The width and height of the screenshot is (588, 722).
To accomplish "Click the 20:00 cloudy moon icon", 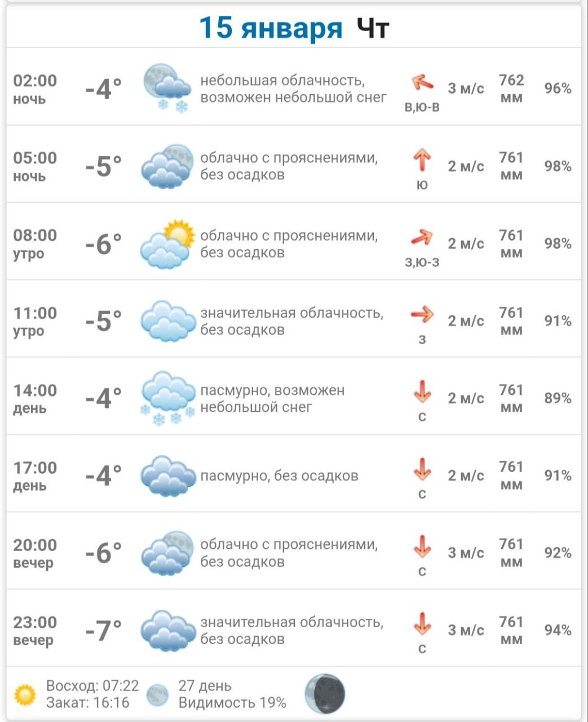I will (167, 553).
